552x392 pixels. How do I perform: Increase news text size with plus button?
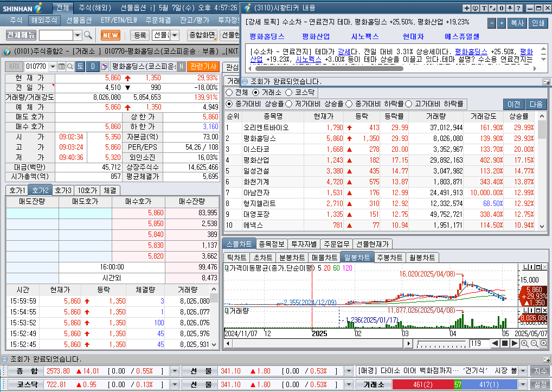[x=502, y=23]
